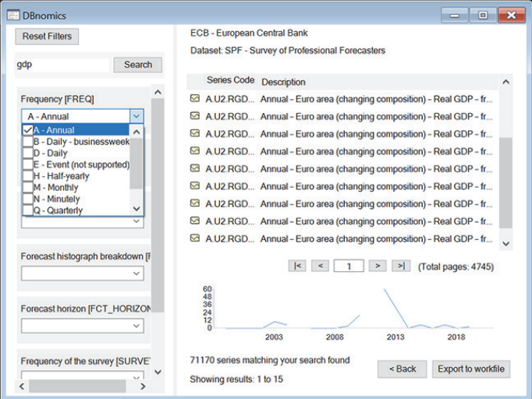Click the results list vertical scrollbar thumb
Image resolution: width=532 pixels, height=399 pixels.
[505, 182]
